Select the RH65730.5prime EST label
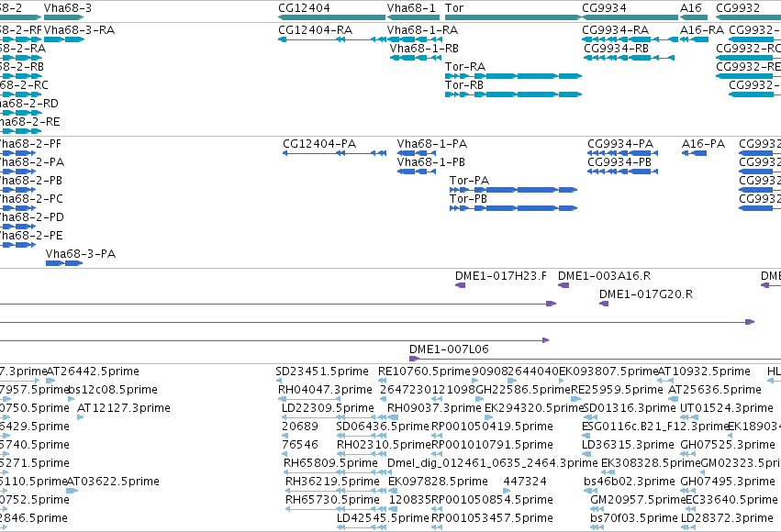 point(332,500)
